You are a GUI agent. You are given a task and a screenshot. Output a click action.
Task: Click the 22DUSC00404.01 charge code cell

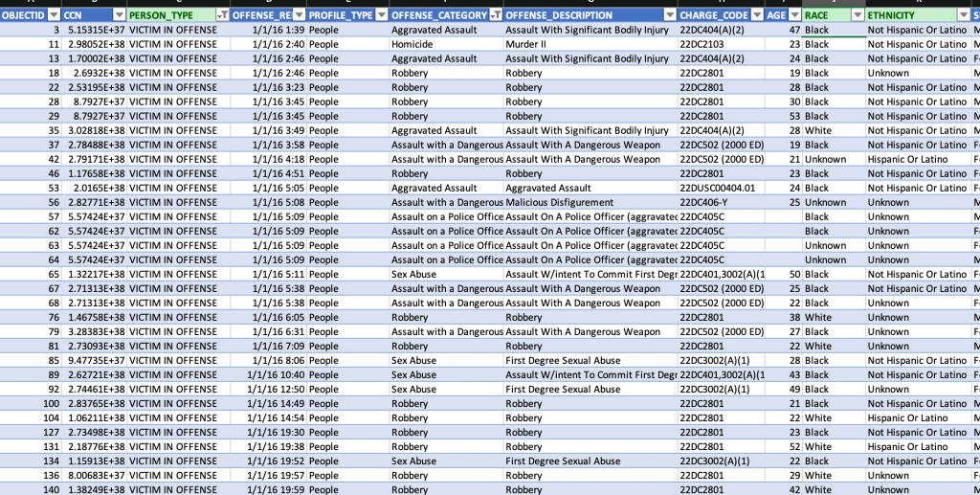(x=717, y=188)
